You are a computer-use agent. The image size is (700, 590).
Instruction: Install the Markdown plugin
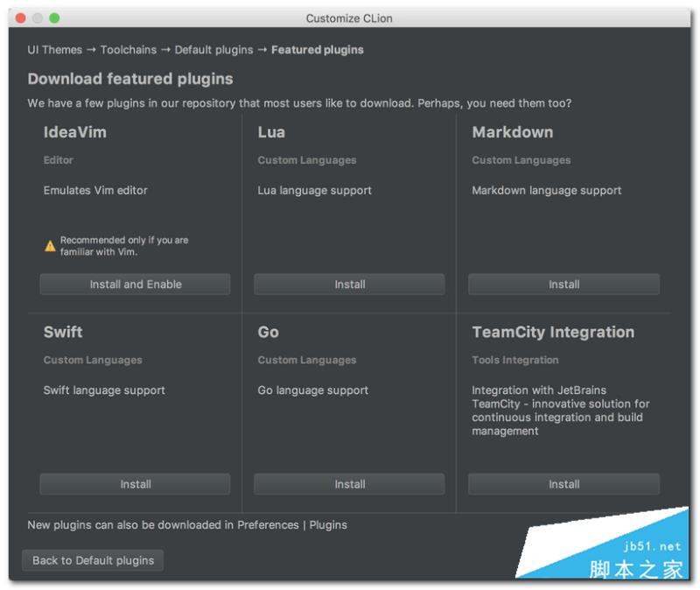[563, 284]
